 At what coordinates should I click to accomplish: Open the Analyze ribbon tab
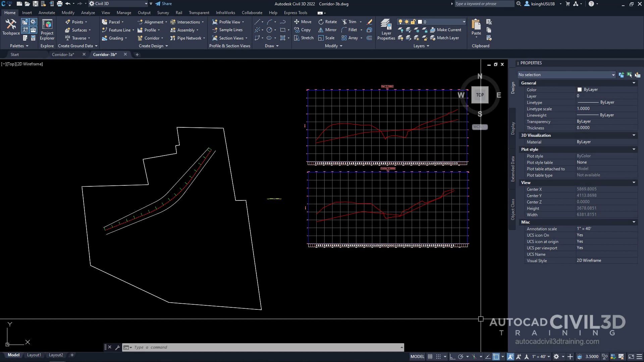click(x=88, y=12)
